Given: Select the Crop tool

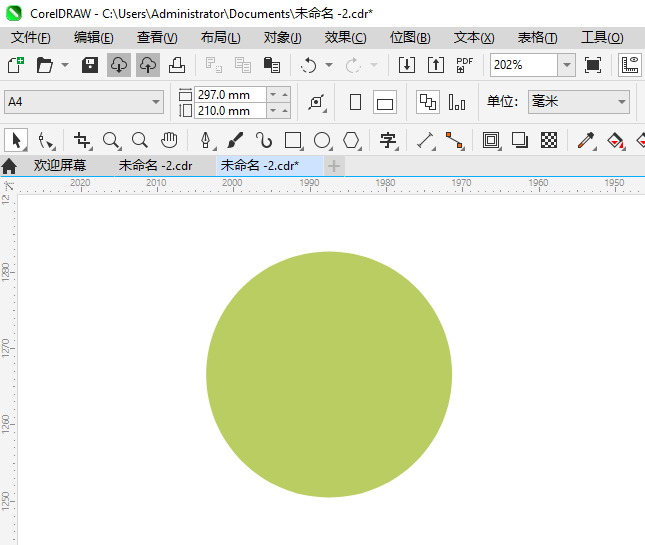Looking at the screenshot, I should click(x=82, y=140).
